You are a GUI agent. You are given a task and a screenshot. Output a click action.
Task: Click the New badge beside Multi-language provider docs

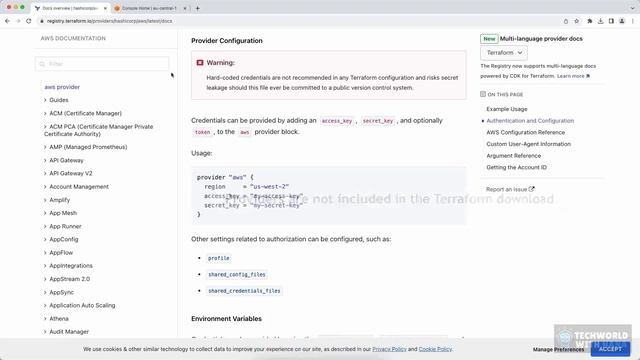(489, 39)
